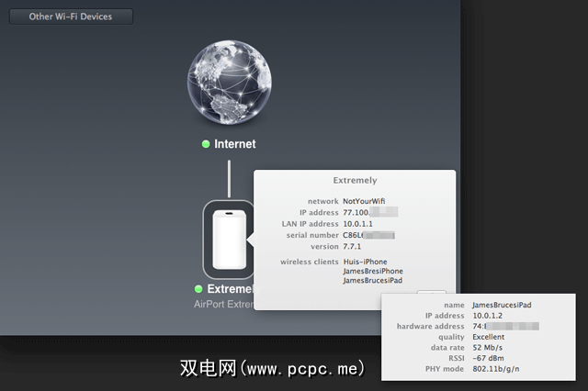Click the Extremely title in the popover
This screenshot has height=391, width=588.
pyautogui.click(x=355, y=180)
